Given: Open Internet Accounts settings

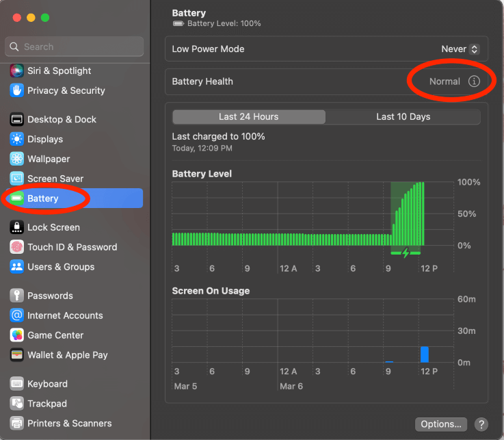Looking at the screenshot, I should pos(65,315).
